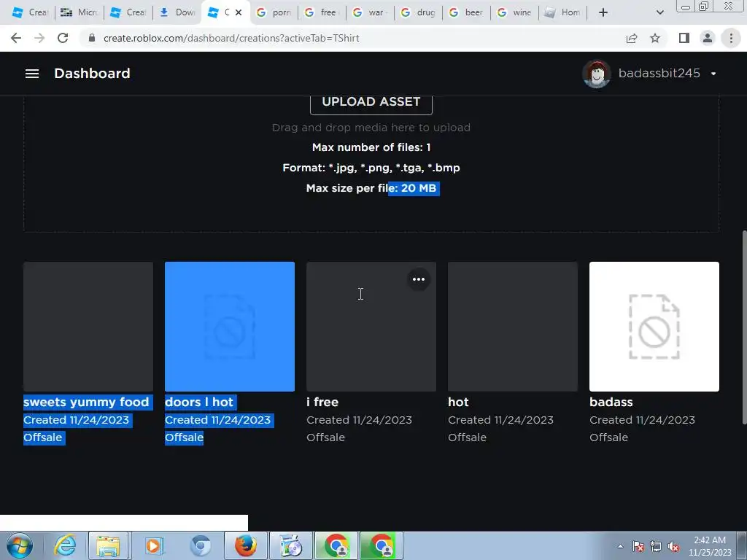The image size is (747, 560).
Task: Click the share page icon in address bar
Action: (632, 38)
